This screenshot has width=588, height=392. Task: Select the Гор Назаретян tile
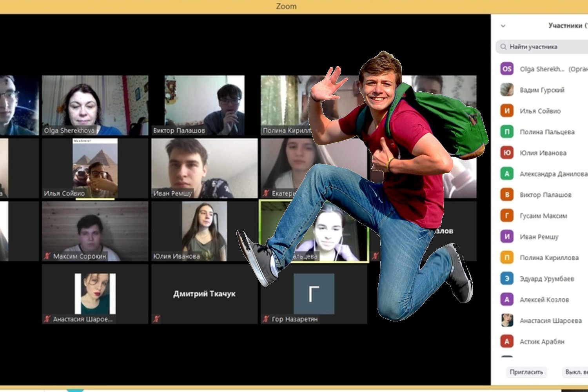pyautogui.click(x=314, y=294)
